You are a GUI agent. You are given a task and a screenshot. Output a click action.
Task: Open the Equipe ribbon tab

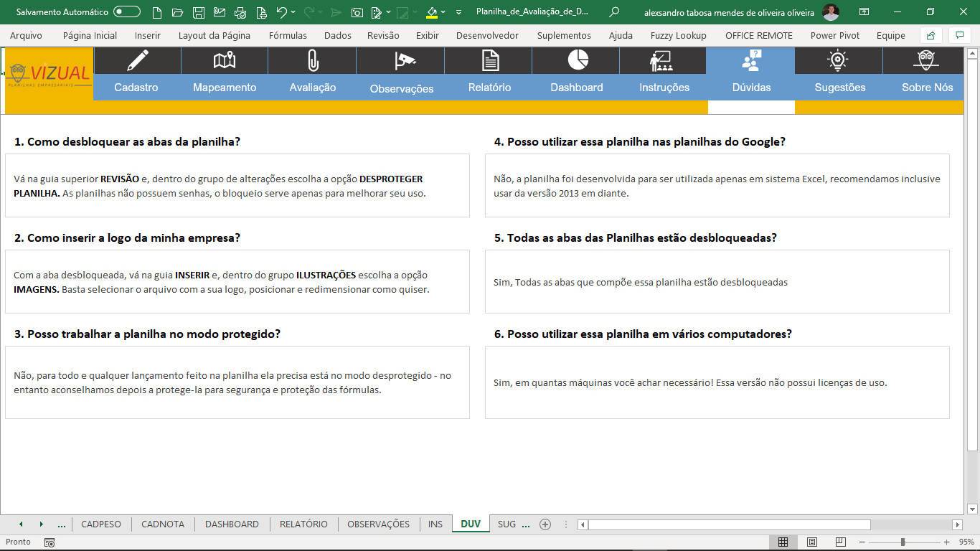coord(891,35)
